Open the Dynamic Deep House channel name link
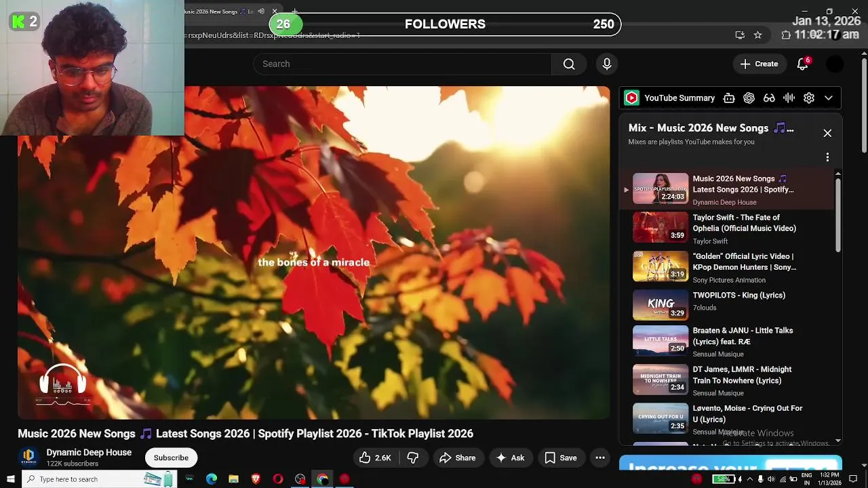Screen dimensions: 868x488 [x=89, y=452]
